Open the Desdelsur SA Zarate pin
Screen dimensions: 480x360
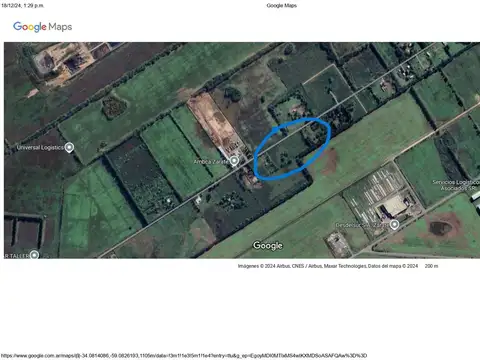pyautogui.click(x=394, y=225)
